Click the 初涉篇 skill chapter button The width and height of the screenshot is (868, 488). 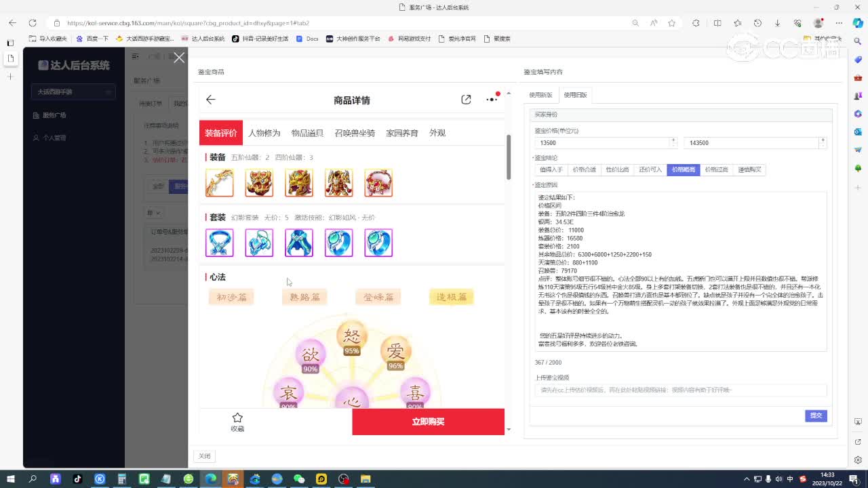231,297
